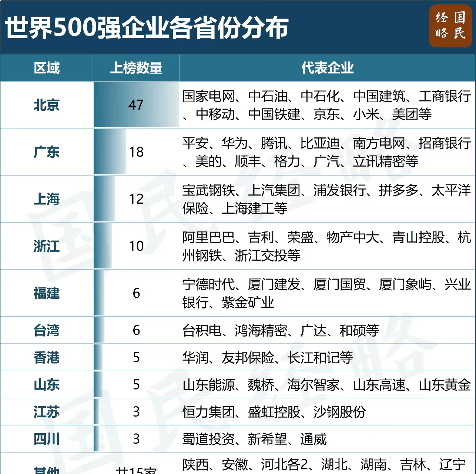Click the 福建 region label
Image resolution: width=476 pixels, height=474 pixels.
point(47,293)
